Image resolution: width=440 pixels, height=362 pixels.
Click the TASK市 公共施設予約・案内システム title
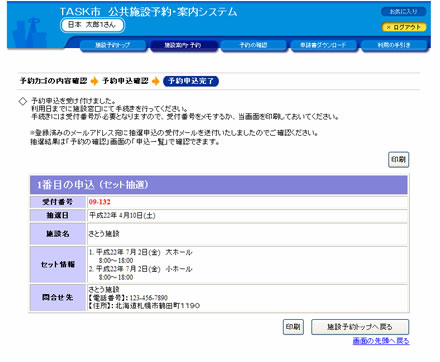[x=148, y=11]
